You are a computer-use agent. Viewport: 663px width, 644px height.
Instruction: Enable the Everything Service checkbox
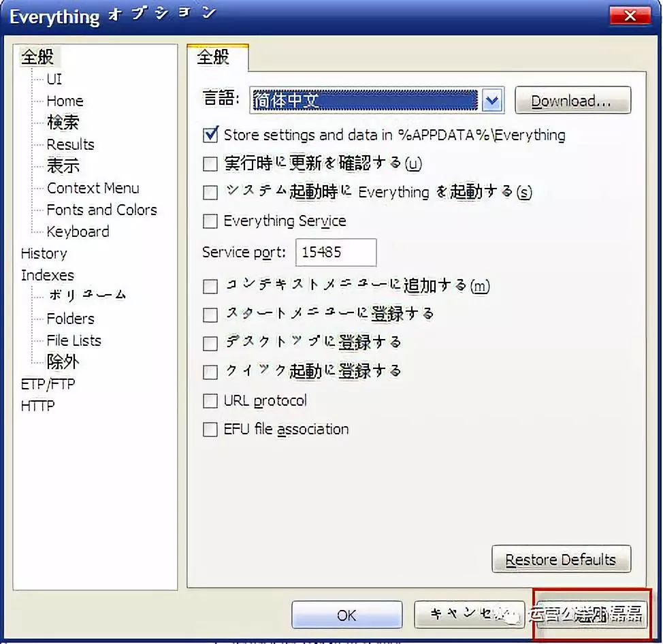[x=210, y=221]
